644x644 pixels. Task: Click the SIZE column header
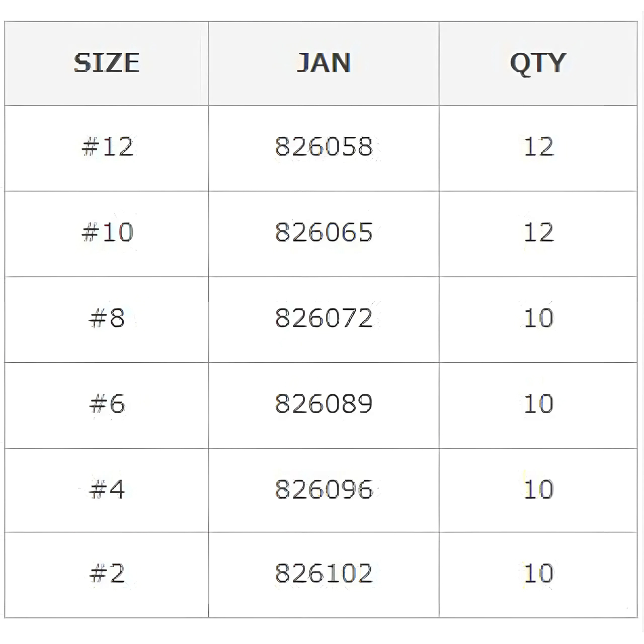coord(107,63)
